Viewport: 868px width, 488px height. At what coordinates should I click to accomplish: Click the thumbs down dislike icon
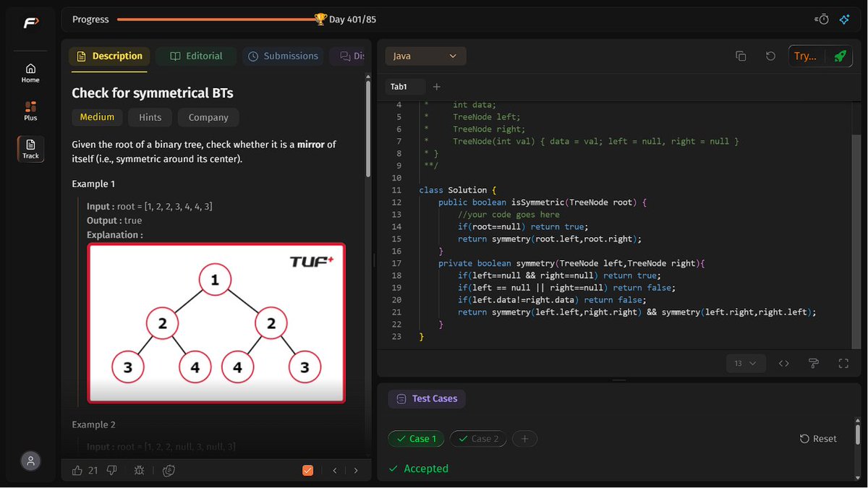[x=111, y=470]
